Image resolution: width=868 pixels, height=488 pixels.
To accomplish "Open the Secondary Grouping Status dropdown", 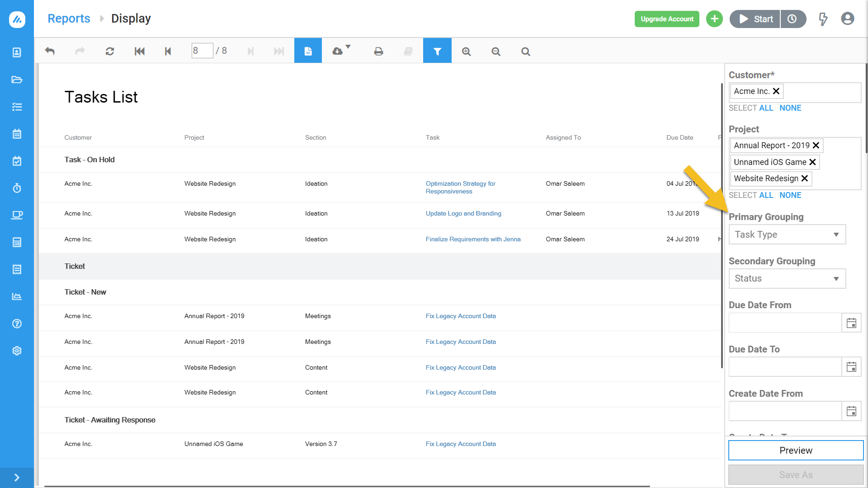I will click(x=787, y=278).
